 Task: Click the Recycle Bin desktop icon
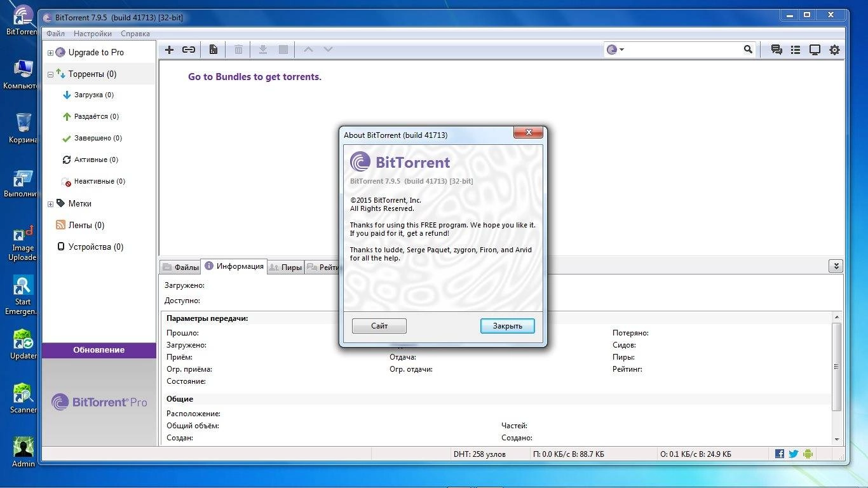pyautogui.click(x=24, y=128)
